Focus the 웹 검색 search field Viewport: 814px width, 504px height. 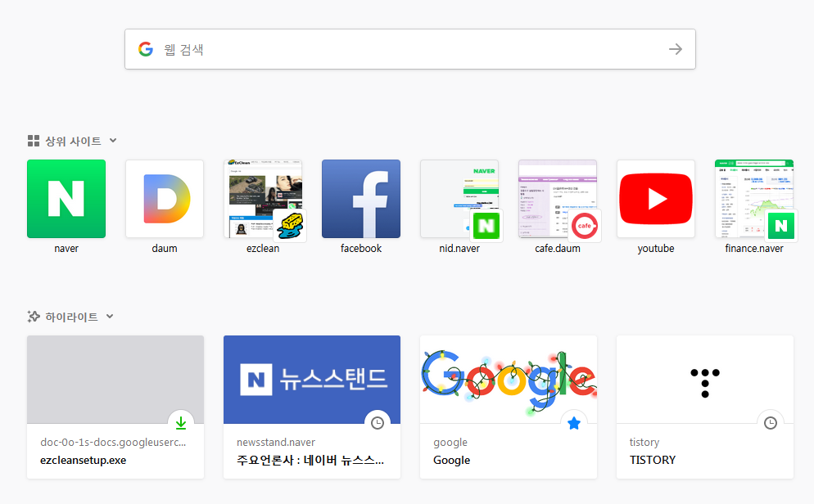410,49
